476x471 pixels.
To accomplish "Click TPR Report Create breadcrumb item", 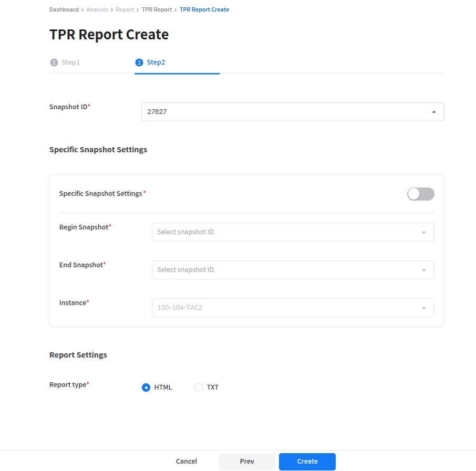I will [x=204, y=9].
